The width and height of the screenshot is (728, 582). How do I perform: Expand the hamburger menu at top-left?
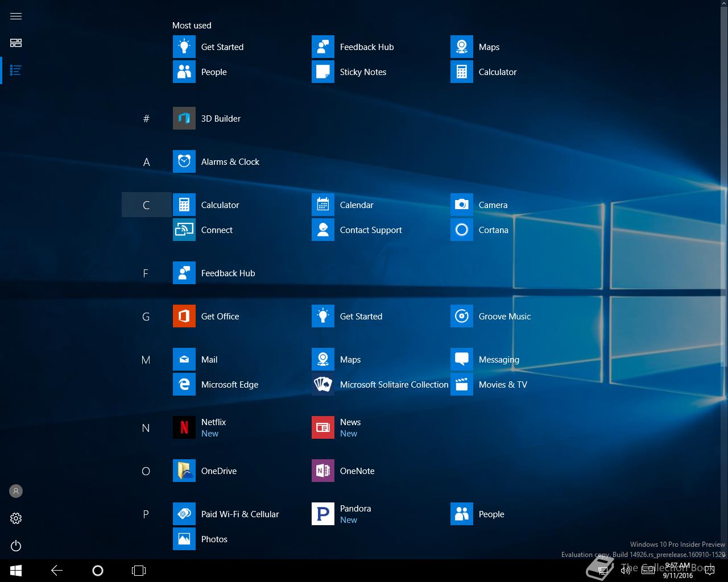tap(16, 16)
